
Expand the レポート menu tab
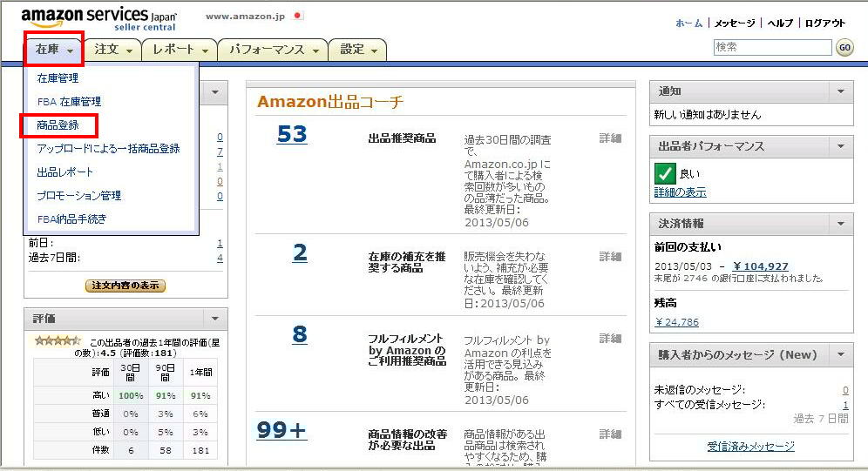pyautogui.click(x=180, y=50)
